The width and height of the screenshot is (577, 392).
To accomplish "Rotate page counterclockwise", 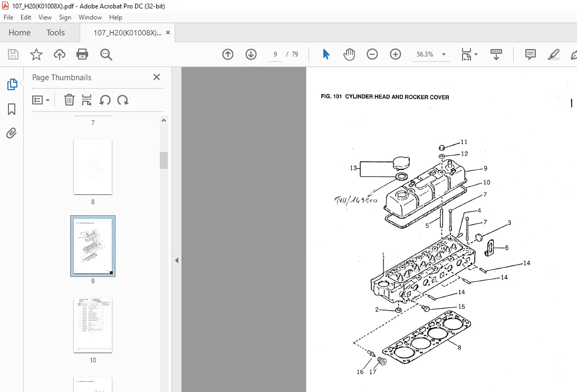I will [x=105, y=100].
